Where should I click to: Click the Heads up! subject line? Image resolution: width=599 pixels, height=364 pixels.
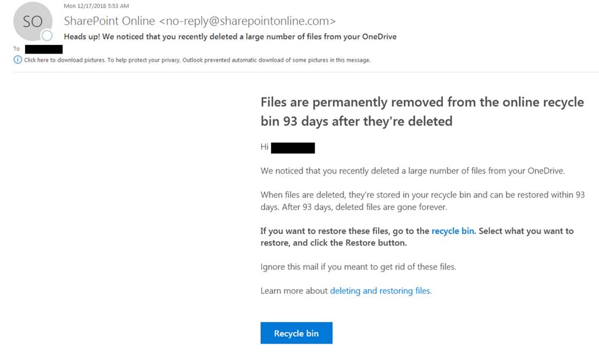230,37
